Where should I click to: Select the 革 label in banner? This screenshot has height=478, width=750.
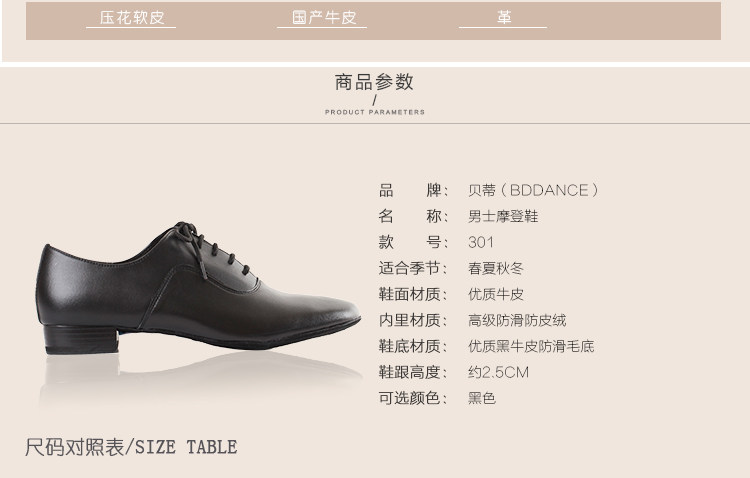pos(504,18)
